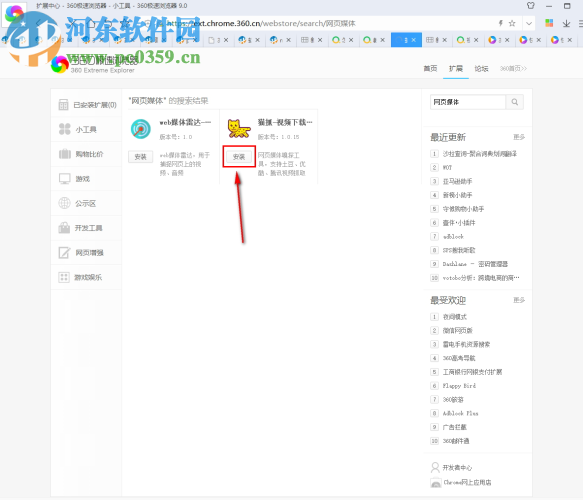Show more under 最近更新
Screen dimensions: 583x500
pyautogui.click(x=519, y=137)
